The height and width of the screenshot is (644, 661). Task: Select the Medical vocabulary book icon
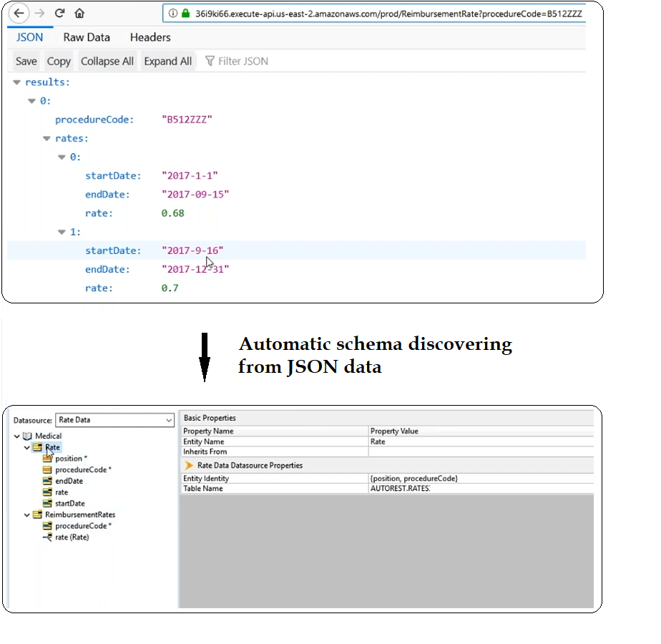[x=27, y=436]
